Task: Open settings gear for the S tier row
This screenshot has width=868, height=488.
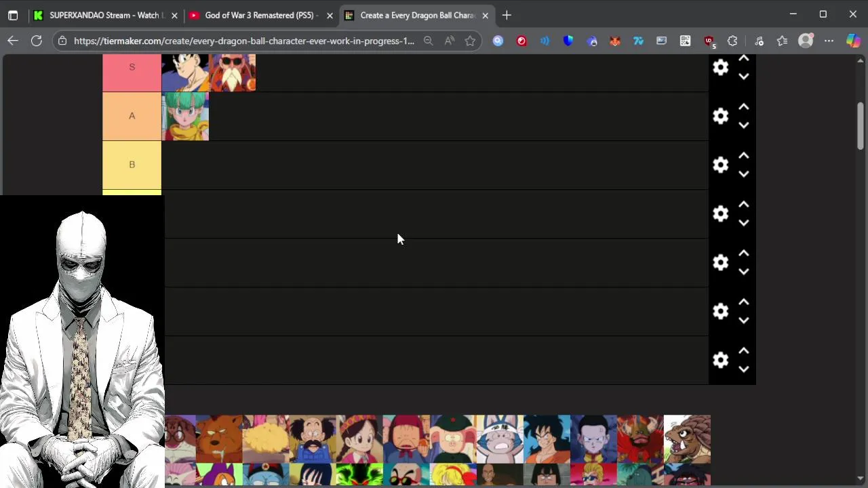Action: [720, 67]
